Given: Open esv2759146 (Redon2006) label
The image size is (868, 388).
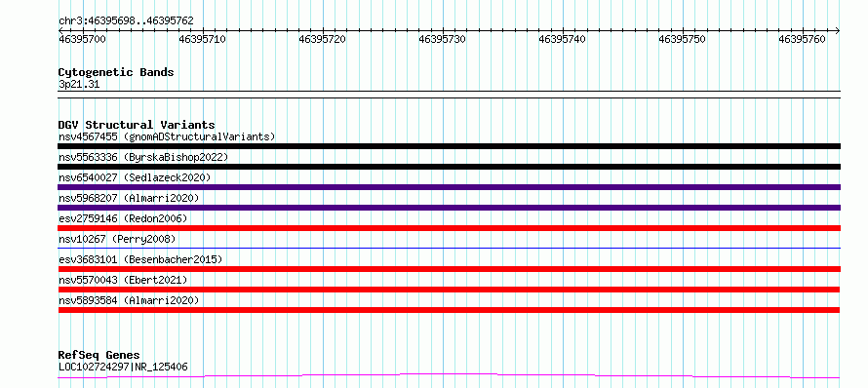Looking at the screenshot, I should point(123,218).
